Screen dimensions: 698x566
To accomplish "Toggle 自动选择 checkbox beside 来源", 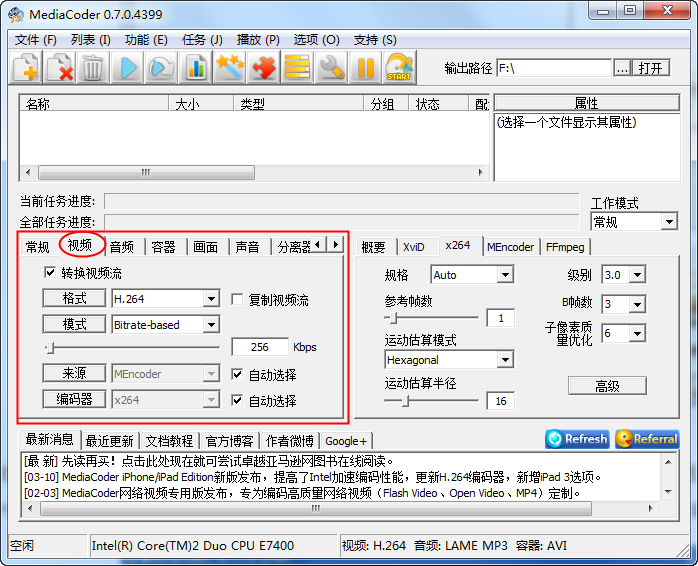I will point(237,375).
